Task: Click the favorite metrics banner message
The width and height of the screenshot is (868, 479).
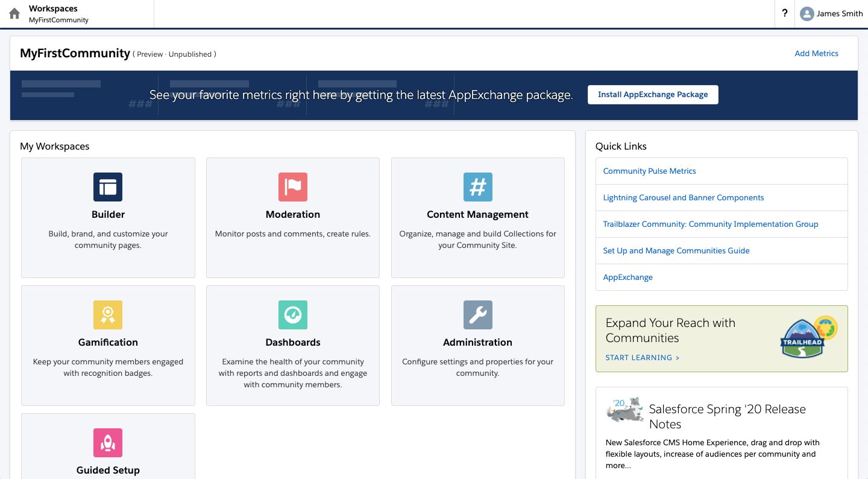Action: [361, 95]
